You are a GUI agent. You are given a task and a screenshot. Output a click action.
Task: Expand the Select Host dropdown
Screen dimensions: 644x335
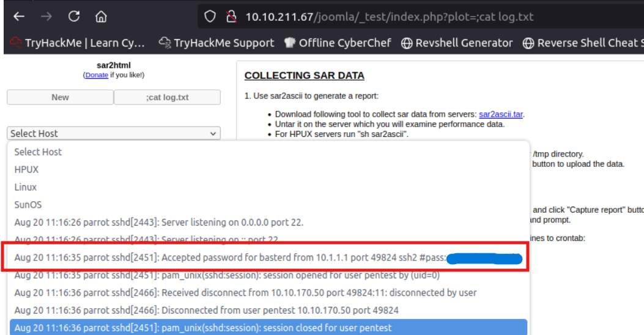click(114, 133)
